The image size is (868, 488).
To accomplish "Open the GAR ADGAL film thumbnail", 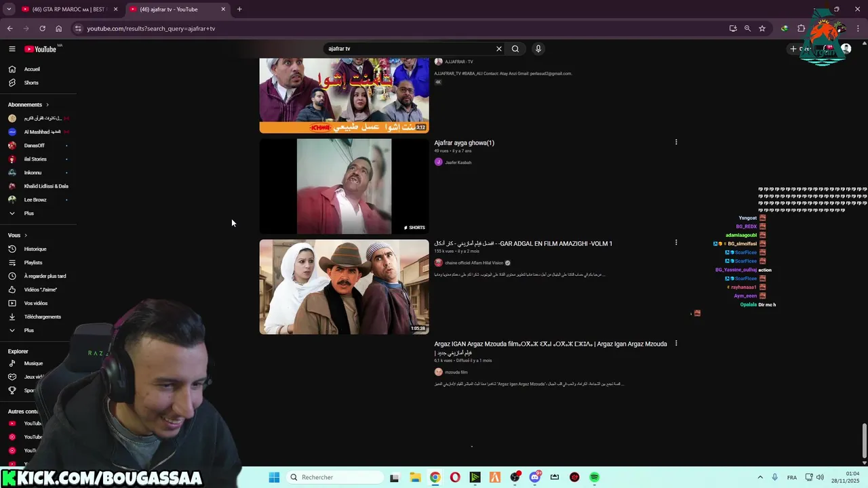I will pos(344,287).
